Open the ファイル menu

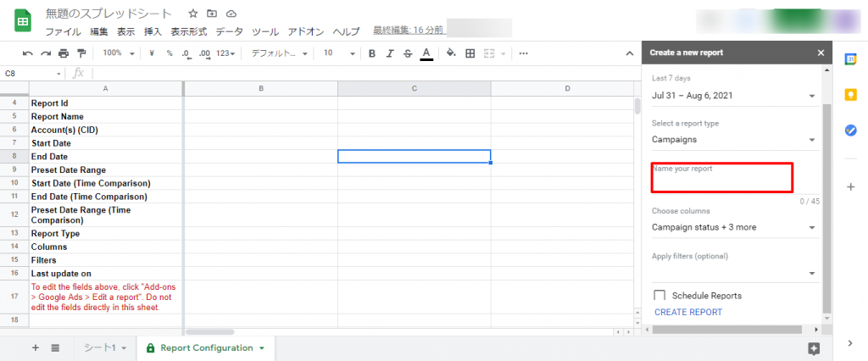63,31
